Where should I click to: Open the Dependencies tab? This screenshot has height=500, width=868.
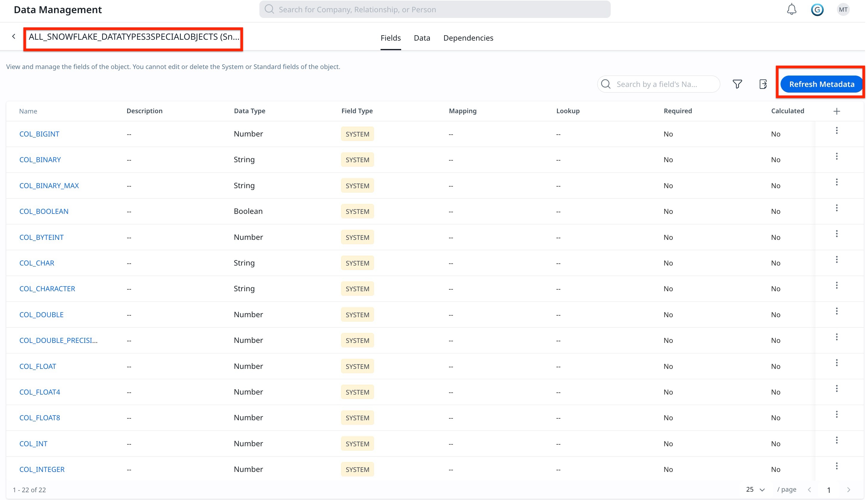[x=468, y=38]
